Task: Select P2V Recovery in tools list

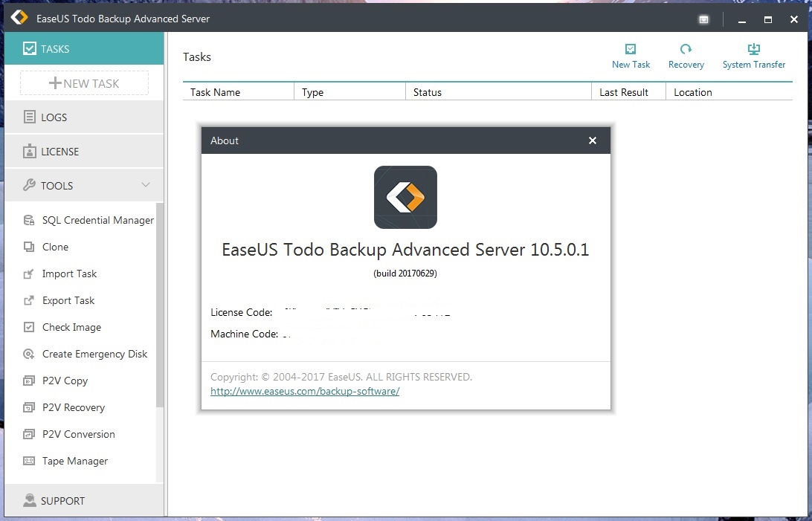Action: coord(74,408)
